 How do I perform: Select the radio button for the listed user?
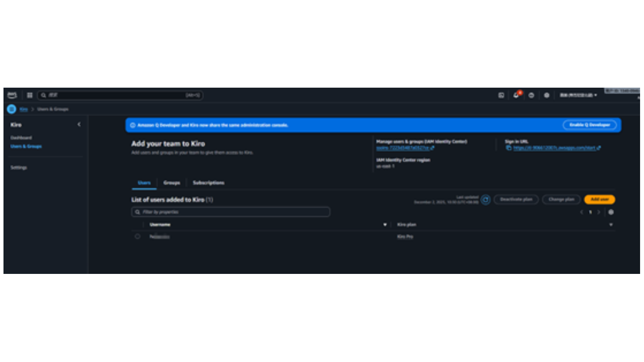(138, 236)
